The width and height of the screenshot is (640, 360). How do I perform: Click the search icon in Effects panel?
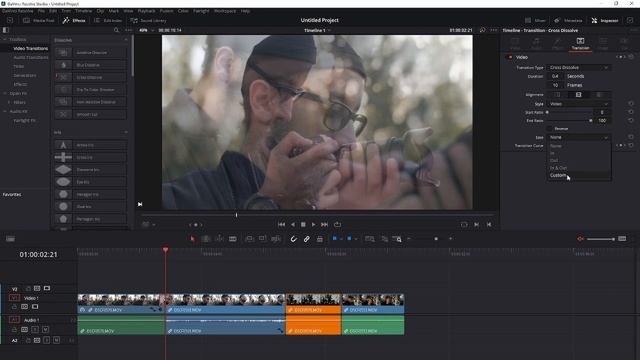[x=116, y=30]
